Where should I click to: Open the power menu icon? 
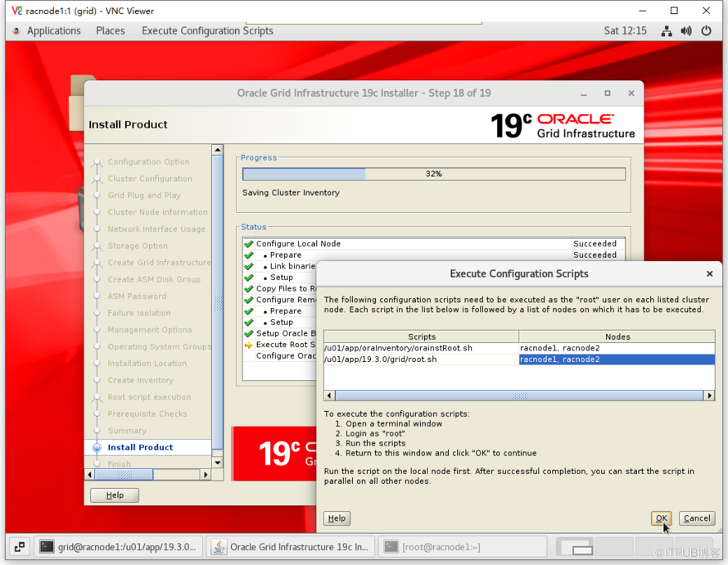tap(706, 31)
